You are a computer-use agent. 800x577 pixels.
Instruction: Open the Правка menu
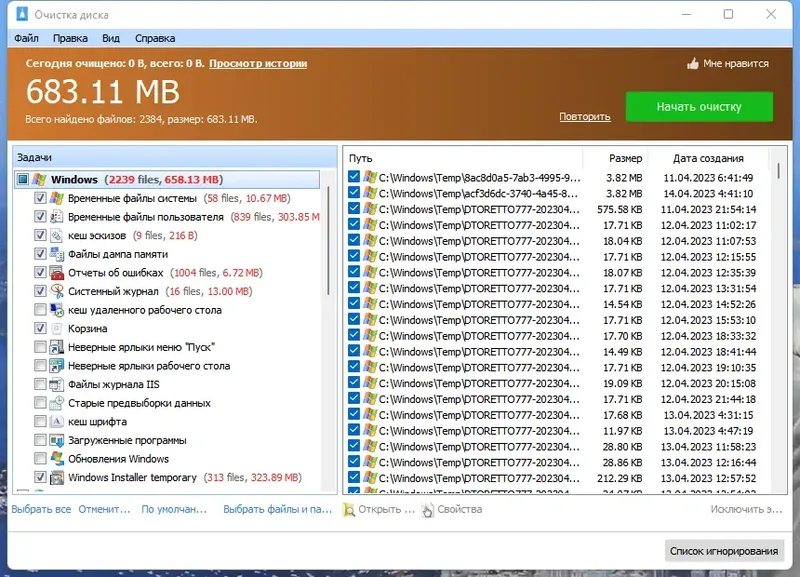click(70, 38)
